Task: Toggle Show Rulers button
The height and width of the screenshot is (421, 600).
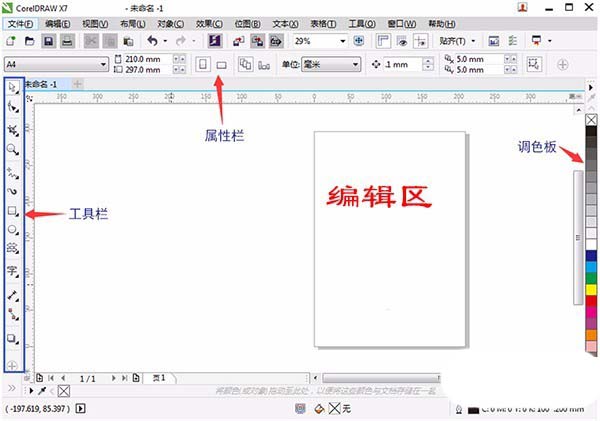Action: pos(383,41)
